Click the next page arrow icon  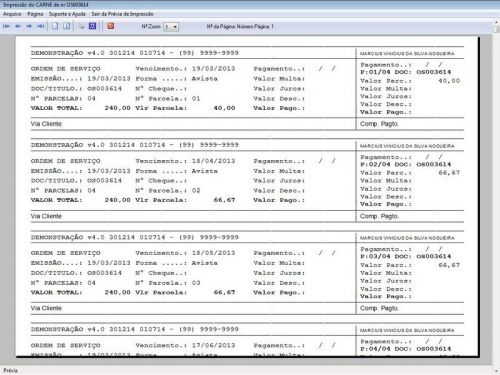point(29,26)
